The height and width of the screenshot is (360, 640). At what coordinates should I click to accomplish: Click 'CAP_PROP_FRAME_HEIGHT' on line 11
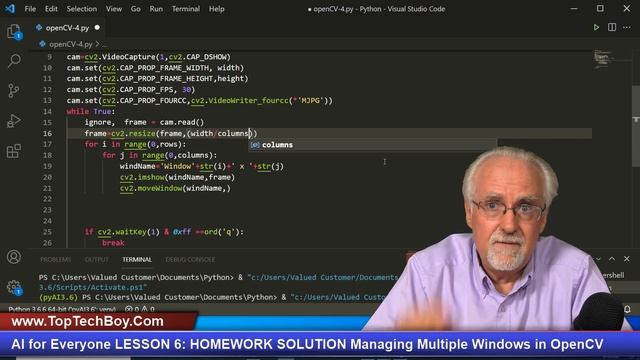(166, 78)
